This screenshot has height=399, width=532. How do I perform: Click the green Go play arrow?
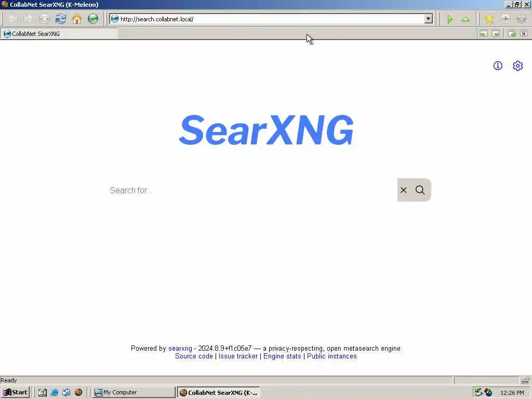coord(450,19)
